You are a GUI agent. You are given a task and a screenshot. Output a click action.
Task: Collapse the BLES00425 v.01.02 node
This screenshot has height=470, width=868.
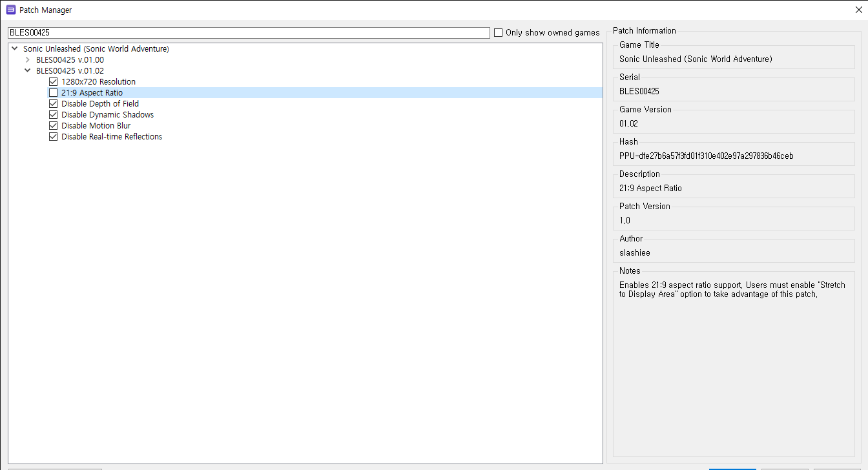[x=27, y=71]
